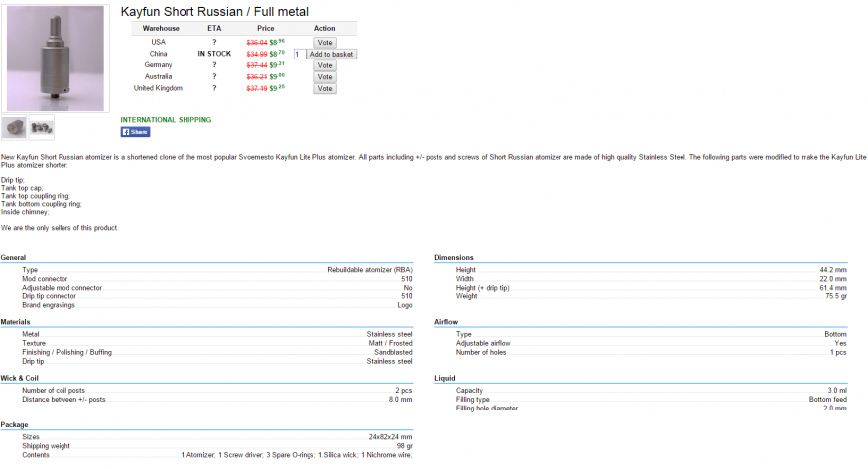The height and width of the screenshot is (469, 868).
Task: Vote for the USA warehouse
Action: 325,42
